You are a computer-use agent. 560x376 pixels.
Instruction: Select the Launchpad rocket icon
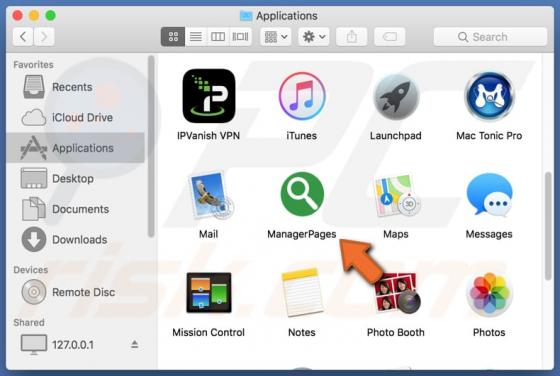click(x=396, y=97)
